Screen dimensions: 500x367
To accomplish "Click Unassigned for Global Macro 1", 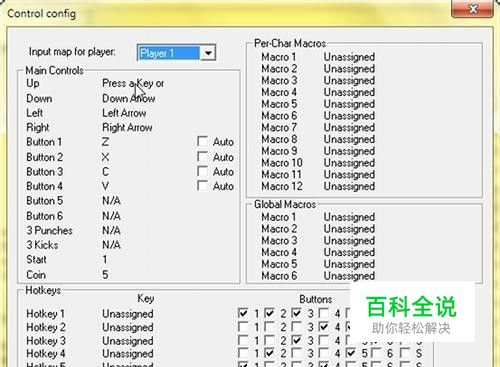I will (x=349, y=217).
